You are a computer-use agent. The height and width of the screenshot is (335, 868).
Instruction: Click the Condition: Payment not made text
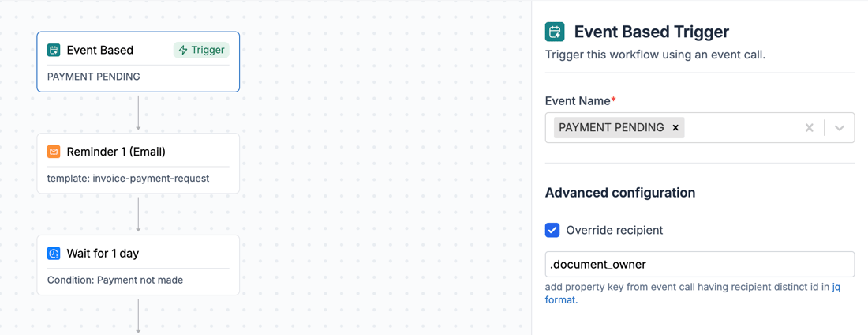point(115,280)
